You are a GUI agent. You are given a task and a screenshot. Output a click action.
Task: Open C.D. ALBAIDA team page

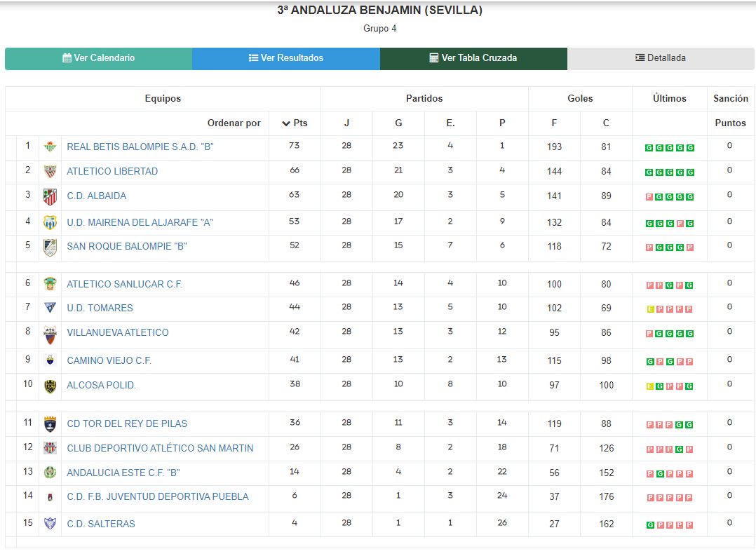click(x=97, y=196)
